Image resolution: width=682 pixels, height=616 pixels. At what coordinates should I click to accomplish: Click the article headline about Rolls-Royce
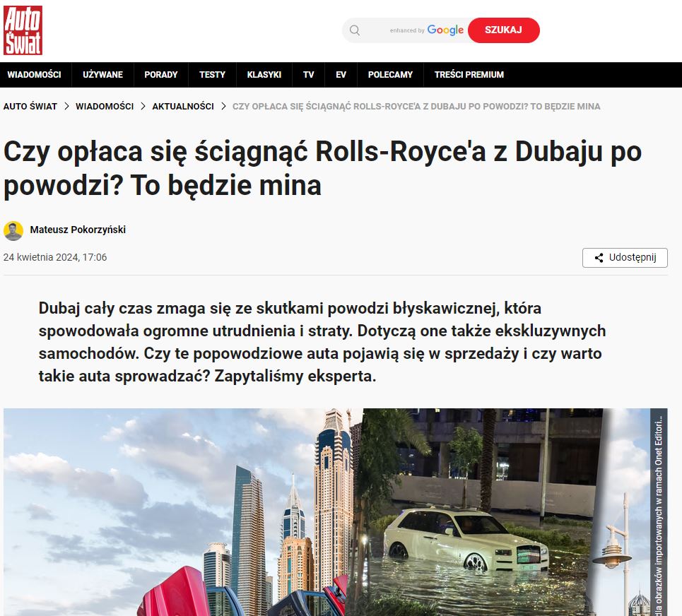(322, 169)
